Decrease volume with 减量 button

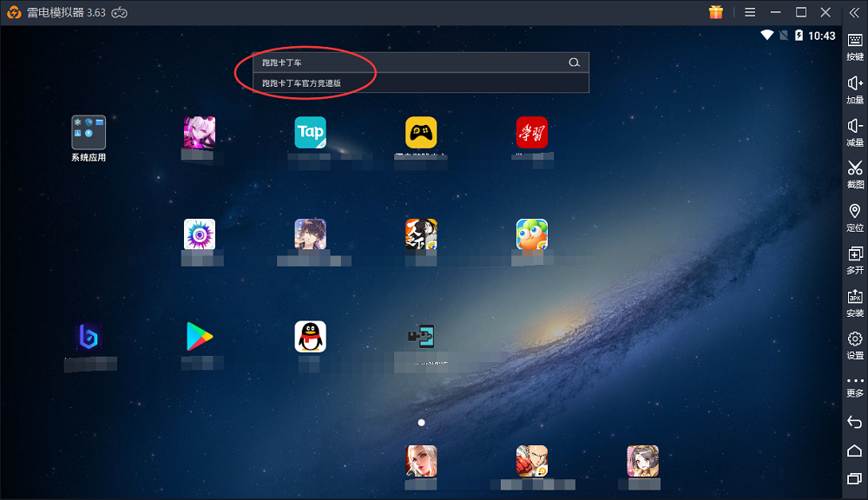pos(855,133)
